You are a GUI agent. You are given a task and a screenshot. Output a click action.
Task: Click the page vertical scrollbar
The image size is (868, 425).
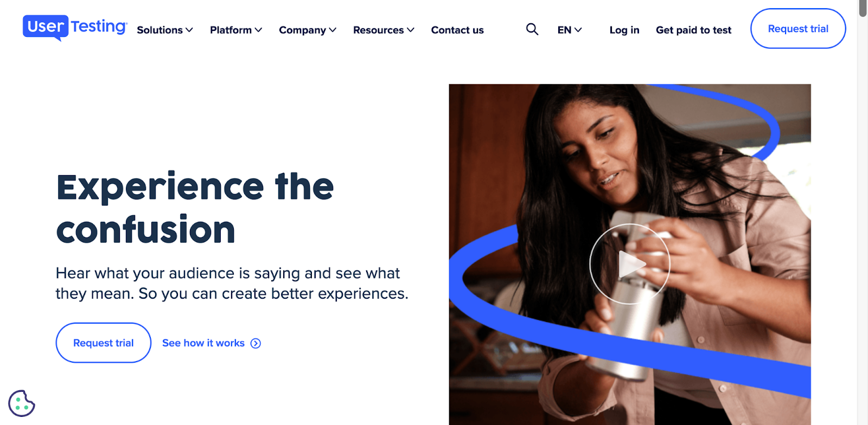tap(863, 212)
